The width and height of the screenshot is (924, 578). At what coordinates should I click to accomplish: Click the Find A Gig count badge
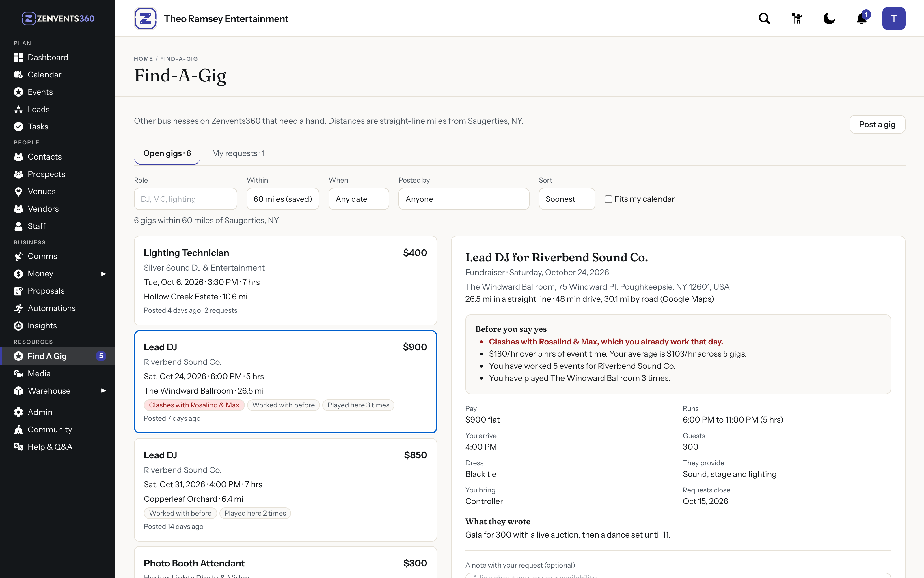point(101,356)
